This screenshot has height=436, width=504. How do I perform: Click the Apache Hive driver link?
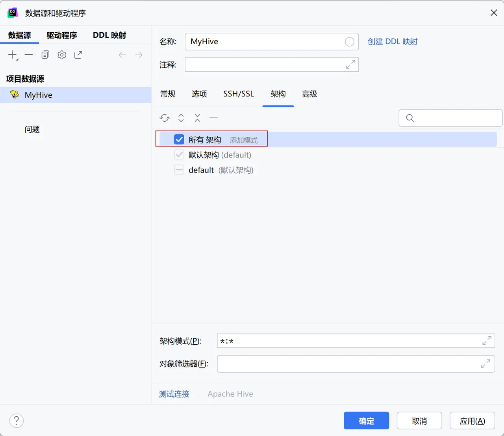tap(230, 394)
